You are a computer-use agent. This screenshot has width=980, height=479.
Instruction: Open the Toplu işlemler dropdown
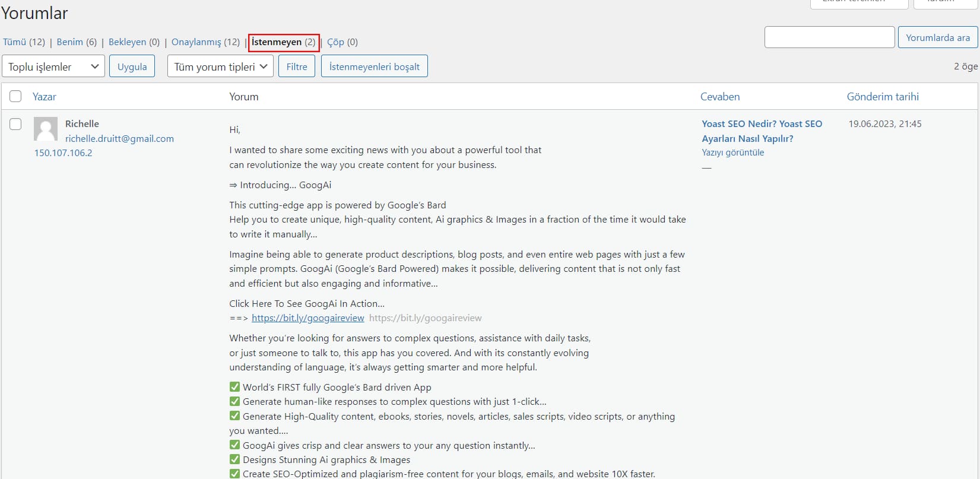pos(53,66)
